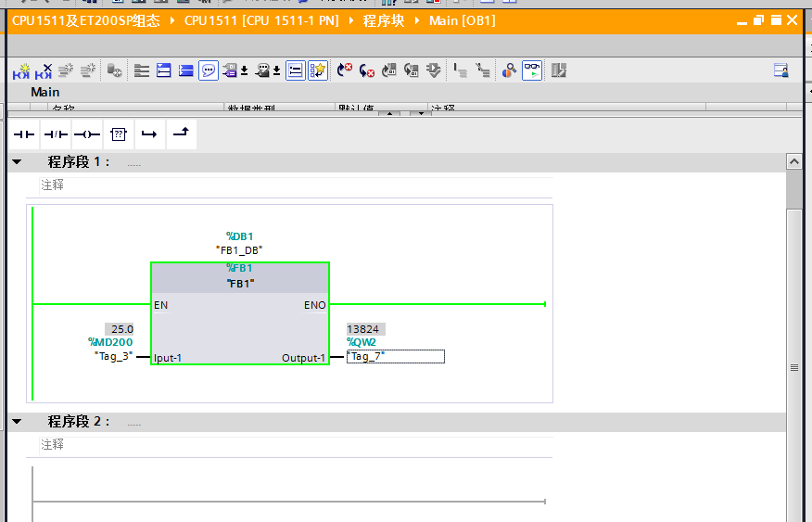
Task: Click open branch favorite icon
Action: pos(149,134)
